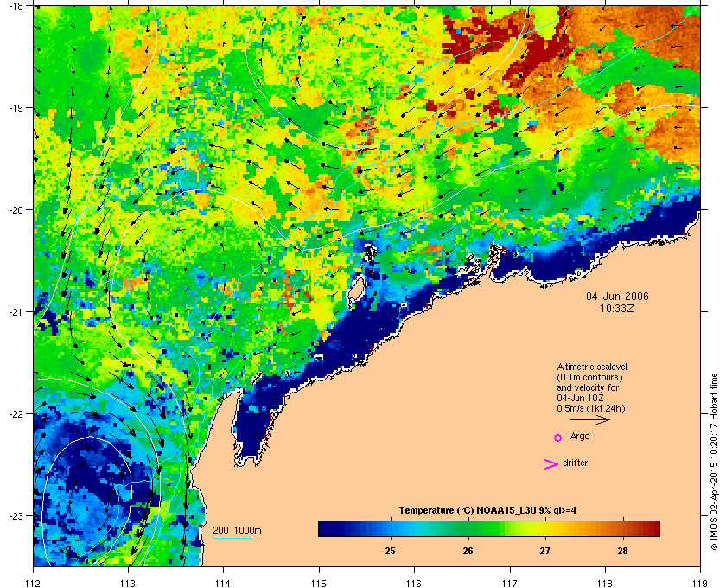Click the 'Argo' legend label
The width and height of the screenshot is (726, 588).
pos(580,437)
